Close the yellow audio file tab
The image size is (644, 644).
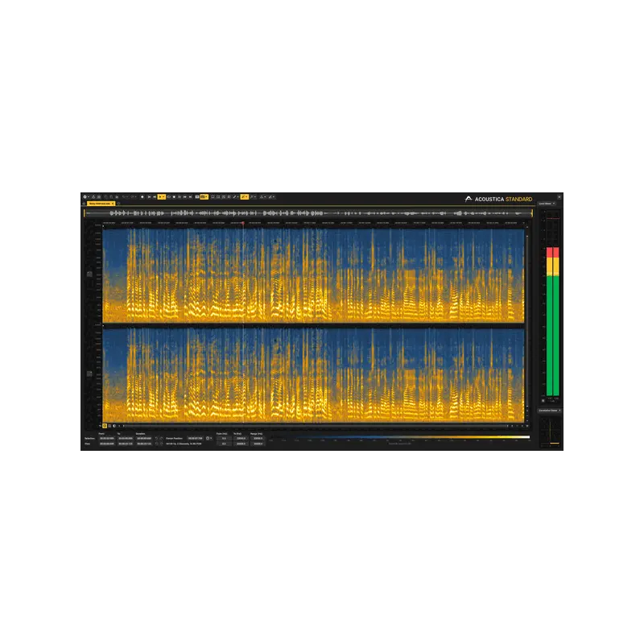(x=113, y=204)
